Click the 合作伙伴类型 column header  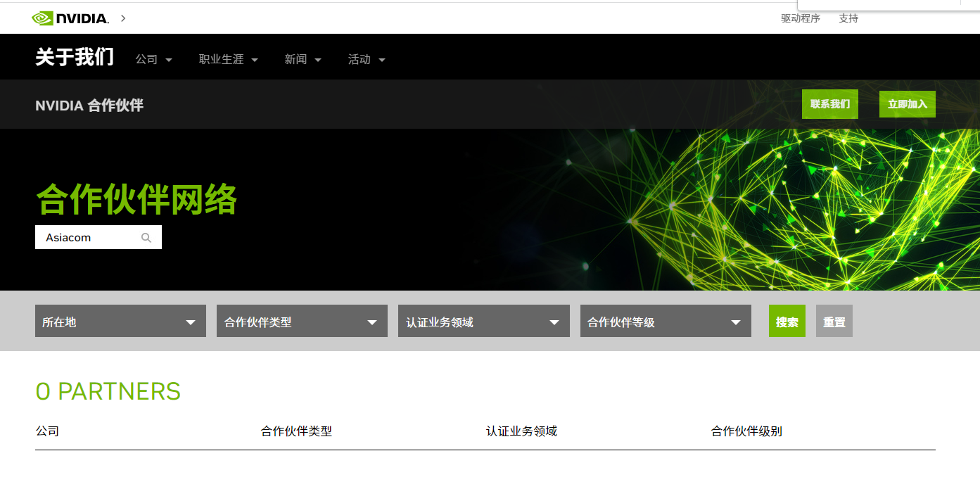point(296,431)
